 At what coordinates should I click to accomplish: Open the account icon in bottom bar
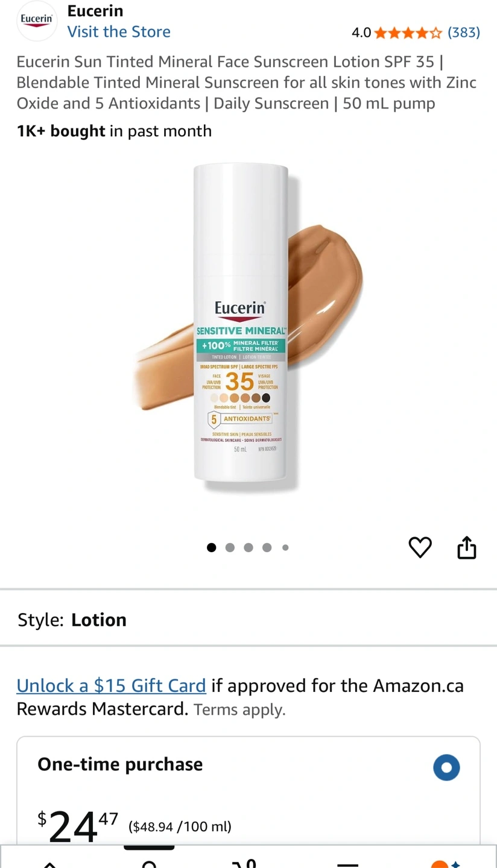tap(149, 863)
